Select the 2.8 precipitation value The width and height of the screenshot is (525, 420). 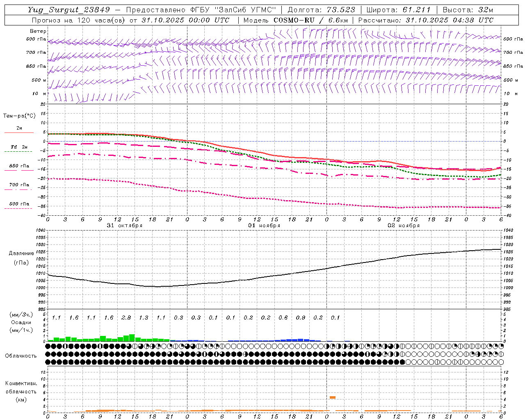[126, 317]
